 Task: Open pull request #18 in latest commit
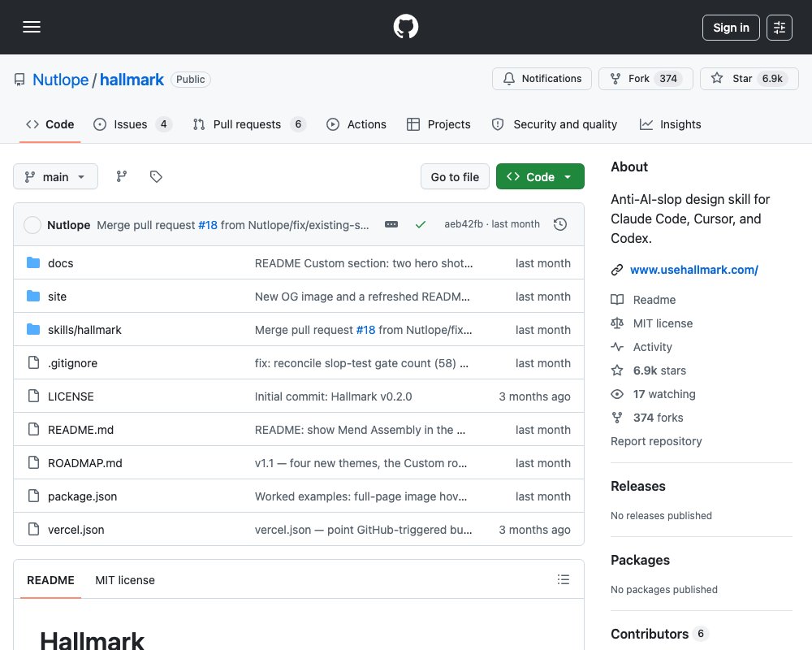(x=208, y=225)
